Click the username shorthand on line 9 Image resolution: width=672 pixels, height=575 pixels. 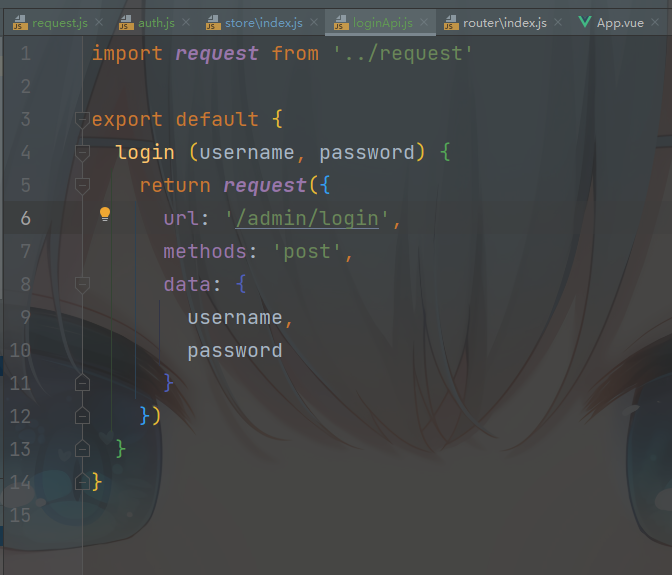coord(235,318)
